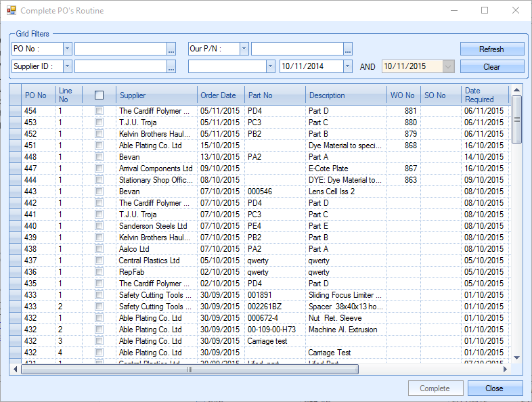The width and height of the screenshot is (532, 402).
Task: Click browse button next to Our P/N field
Action: pyautogui.click(x=347, y=49)
